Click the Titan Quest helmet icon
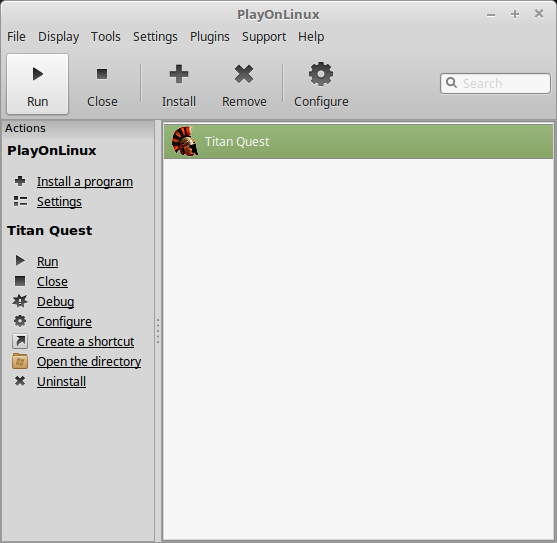This screenshot has height=543, width=557. 185,141
